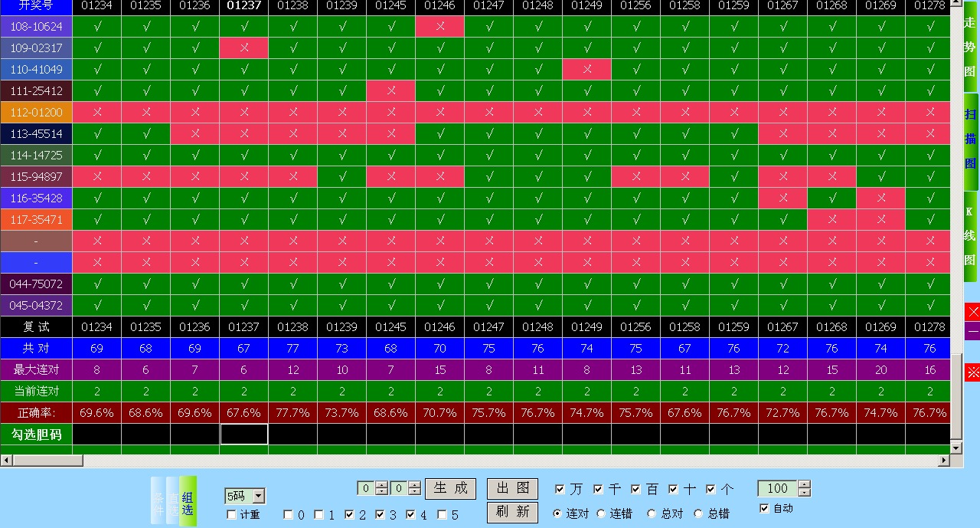Select 勾选胆码 cell under column 01237
The height and width of the screenshot is (528, 980).
pos(244,435)
